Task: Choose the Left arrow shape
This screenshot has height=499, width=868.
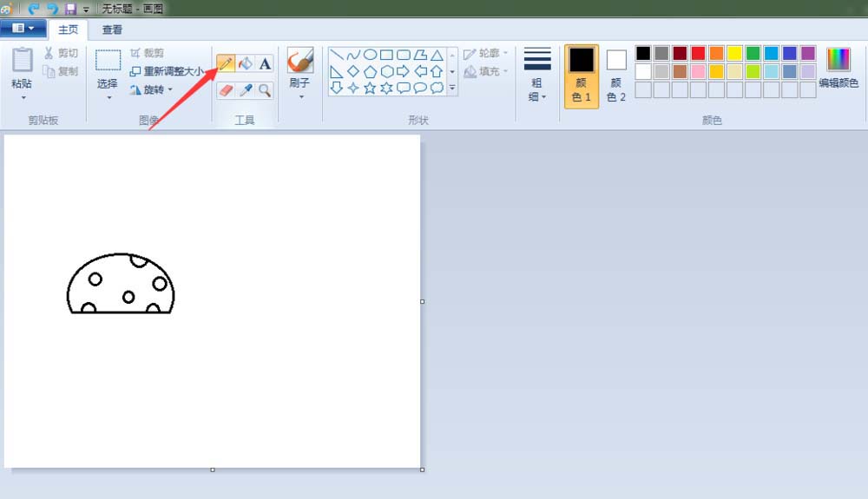Action: tap(420, 71)
